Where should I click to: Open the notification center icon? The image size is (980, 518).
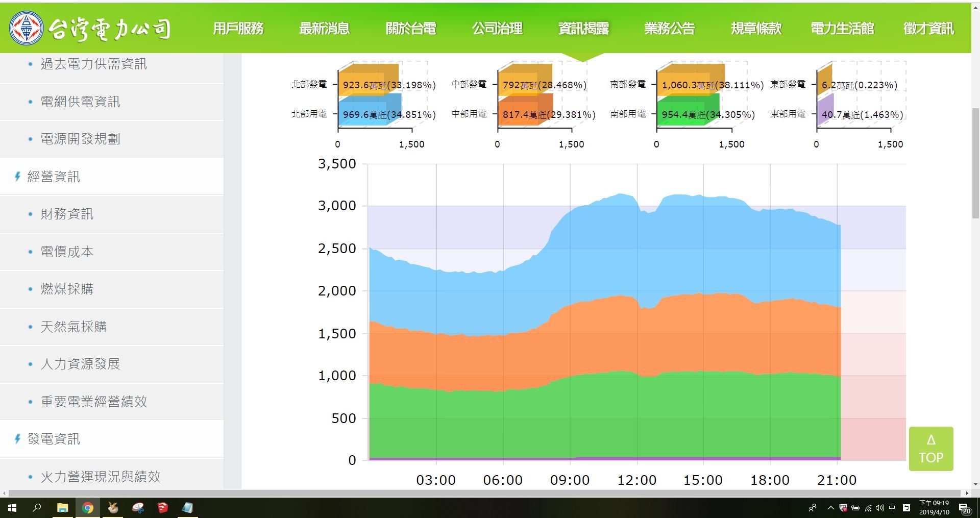965,508
